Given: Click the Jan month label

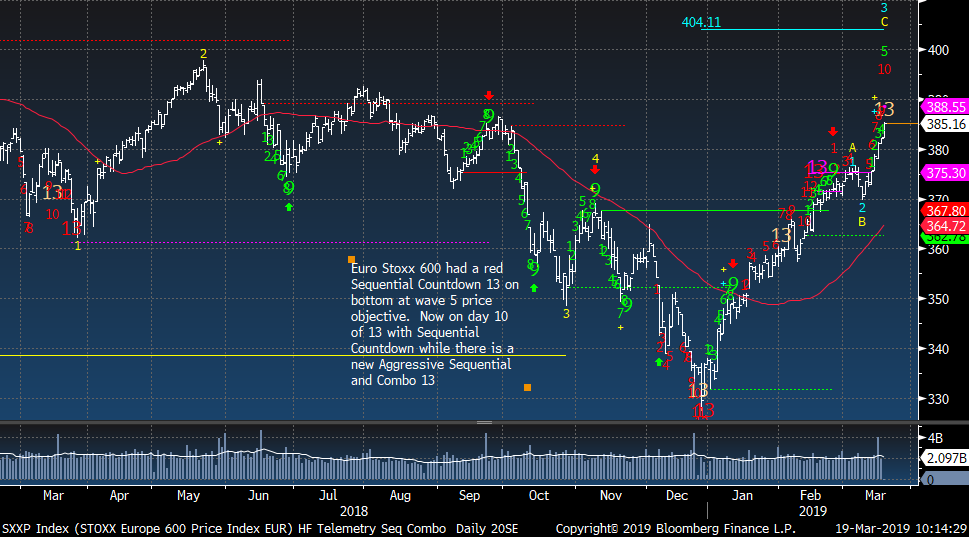Looking at the screenshot, I should (x=742, y=496).
